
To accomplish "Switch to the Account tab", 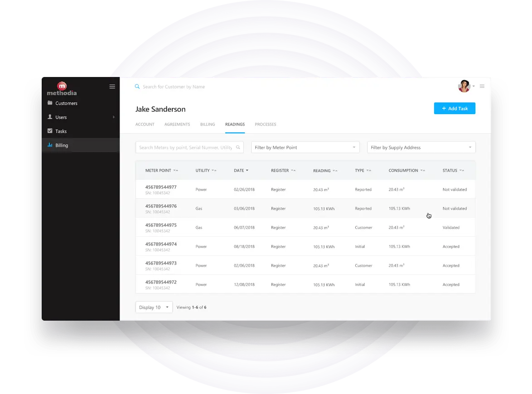I will (x=145, y=125).
